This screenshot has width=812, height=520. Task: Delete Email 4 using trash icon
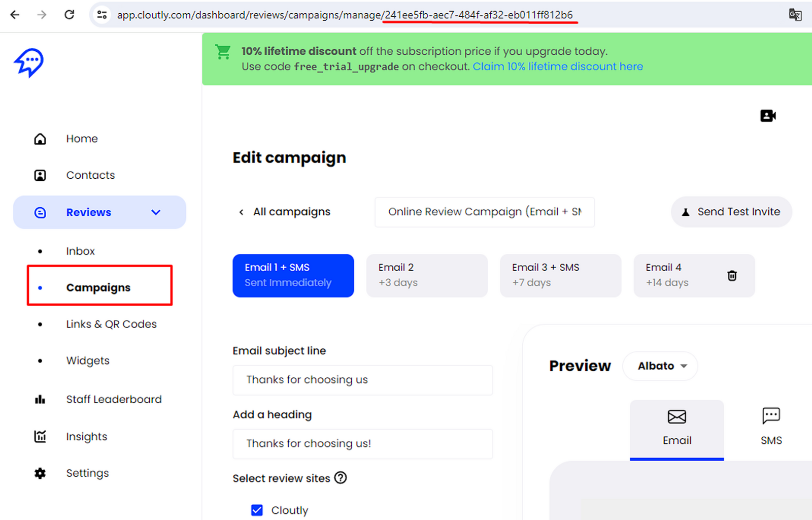732,276
